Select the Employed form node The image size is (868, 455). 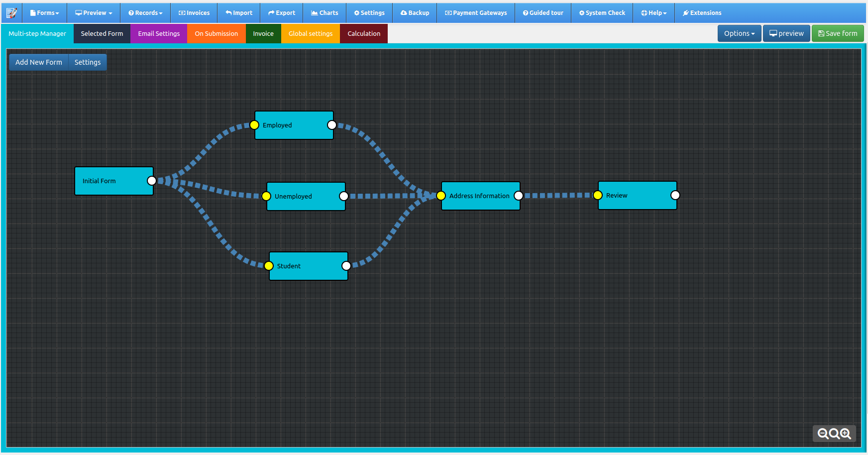[294, 125]
